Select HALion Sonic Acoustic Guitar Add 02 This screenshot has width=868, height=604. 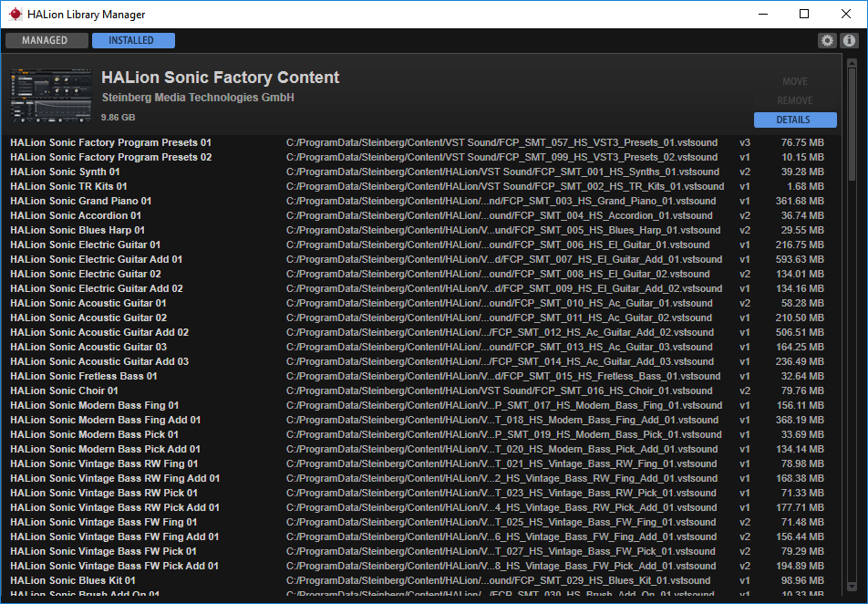(99, 332)
